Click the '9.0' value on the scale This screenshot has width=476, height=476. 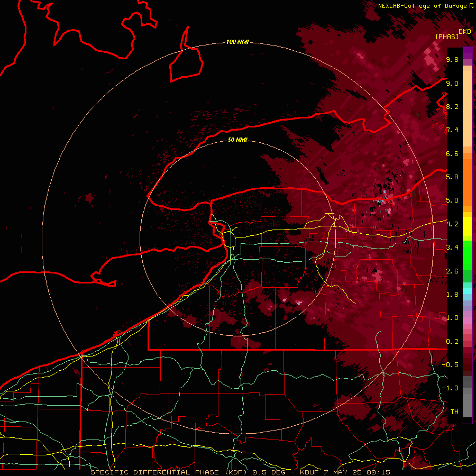pos(452,83)
